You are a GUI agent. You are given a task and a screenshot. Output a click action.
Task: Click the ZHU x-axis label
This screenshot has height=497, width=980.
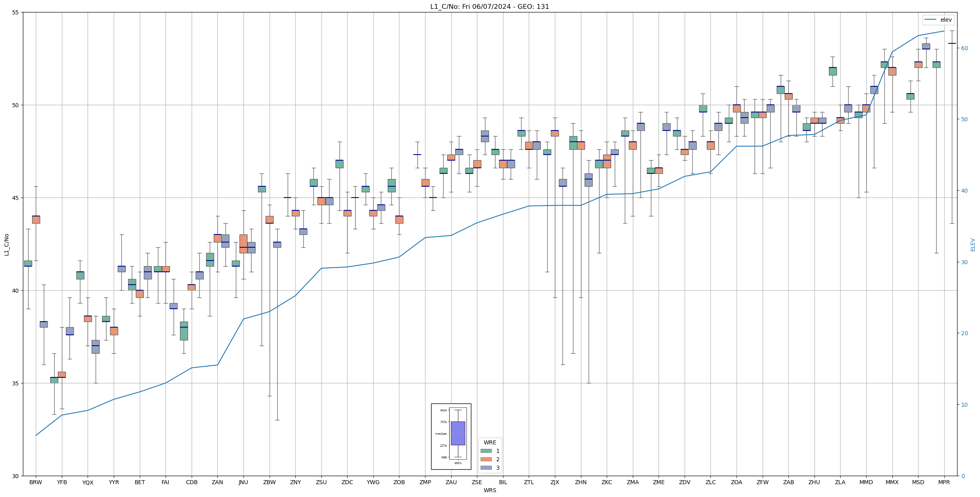[814, 482]
